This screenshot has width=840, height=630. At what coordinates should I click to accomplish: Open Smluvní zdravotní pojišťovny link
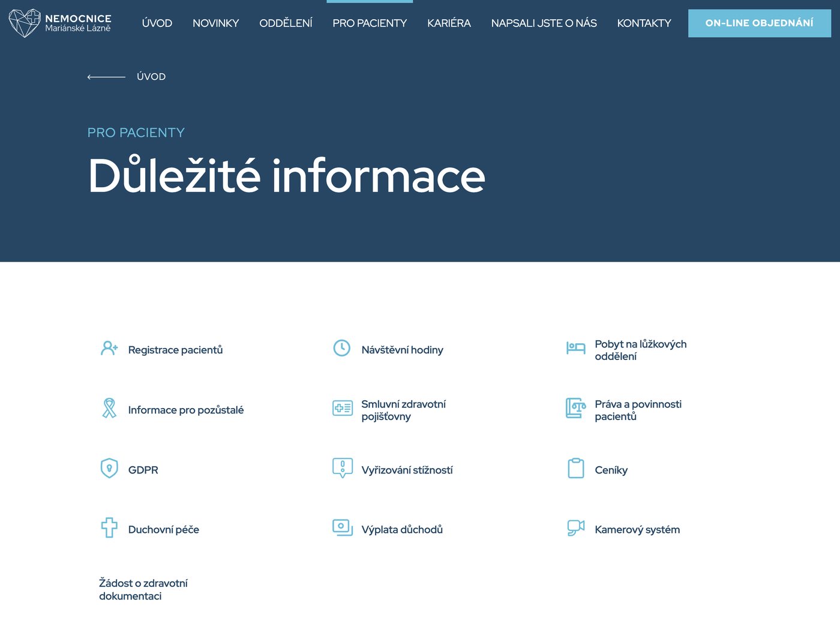(x=403, y=410)
